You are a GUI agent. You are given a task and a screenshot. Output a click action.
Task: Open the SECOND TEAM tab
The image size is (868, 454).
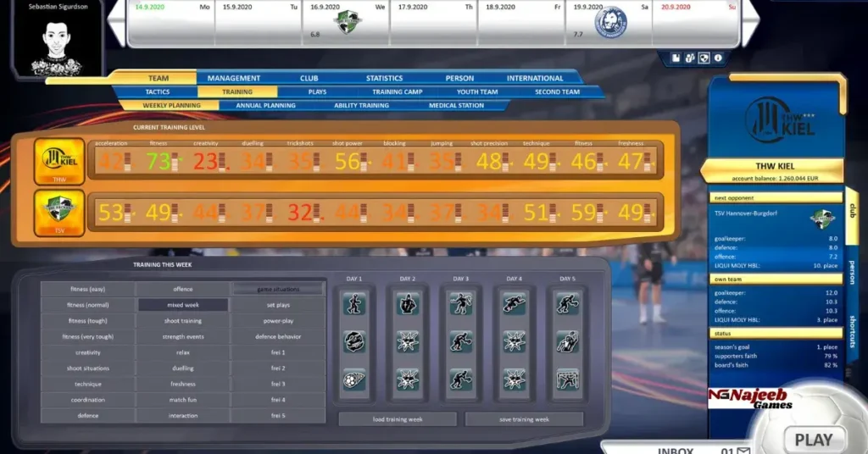557,91
